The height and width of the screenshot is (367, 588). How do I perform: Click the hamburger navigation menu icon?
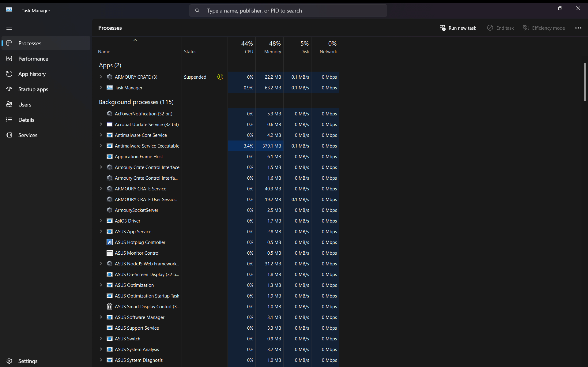(9, 28)
